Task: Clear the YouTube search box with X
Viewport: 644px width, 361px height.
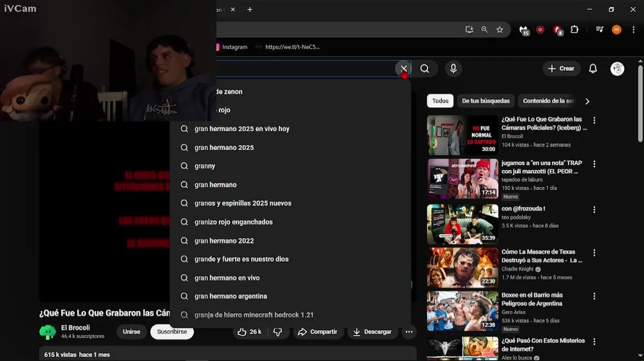Action: pos(404,69)
